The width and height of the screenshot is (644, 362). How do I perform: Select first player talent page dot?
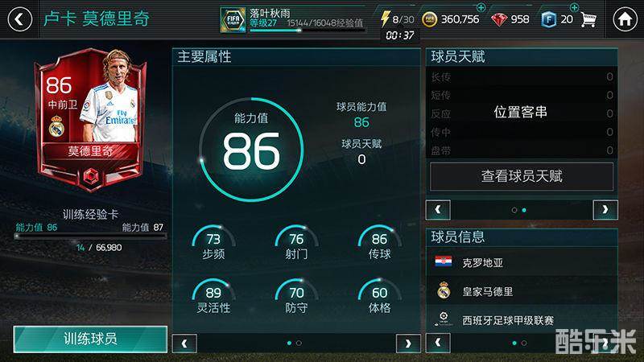(514, 210)
